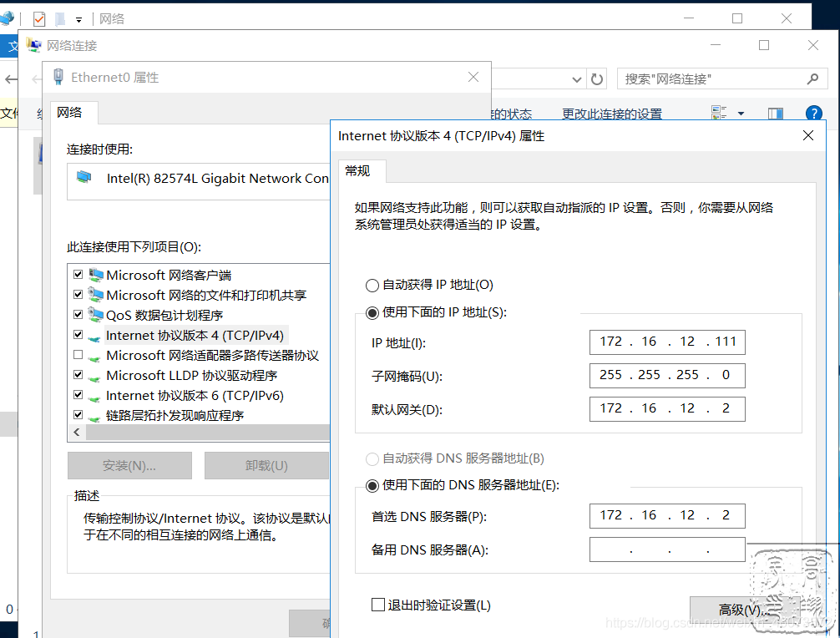Viewport: 840px width, 638px height.
Task: Click left scroll arrow in protocol list
Action: click(77, 433)
